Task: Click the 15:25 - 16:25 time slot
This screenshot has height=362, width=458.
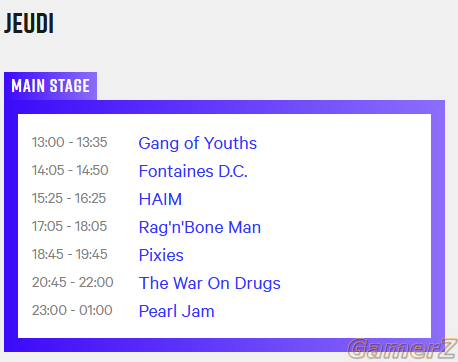Action: coord(69,198)
